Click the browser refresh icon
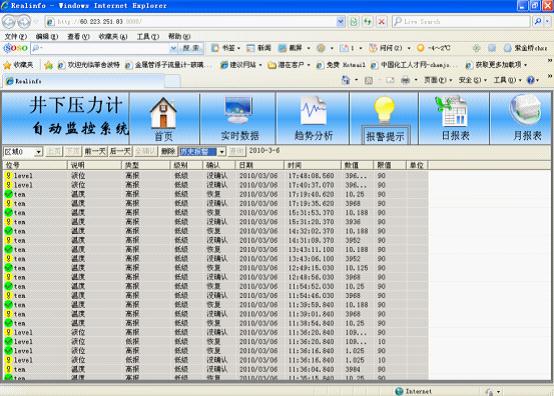This screenshot has height=396, width=554. [x=367, y=22]
